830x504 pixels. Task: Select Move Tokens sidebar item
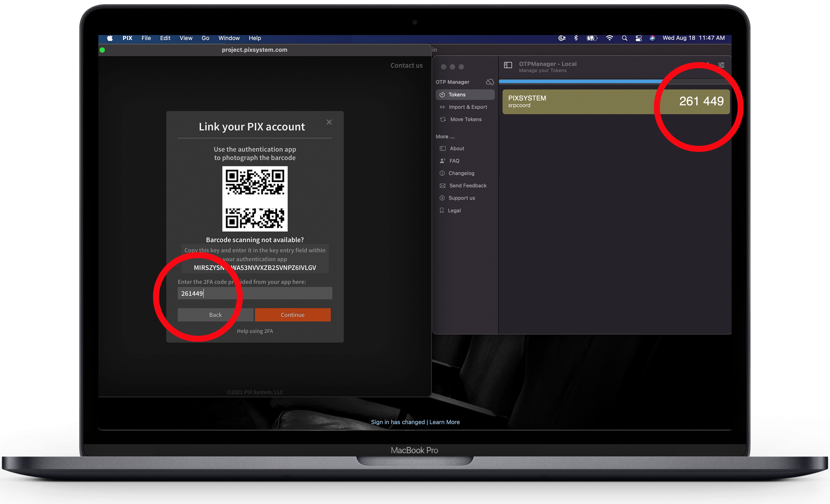tap(465, 119)
